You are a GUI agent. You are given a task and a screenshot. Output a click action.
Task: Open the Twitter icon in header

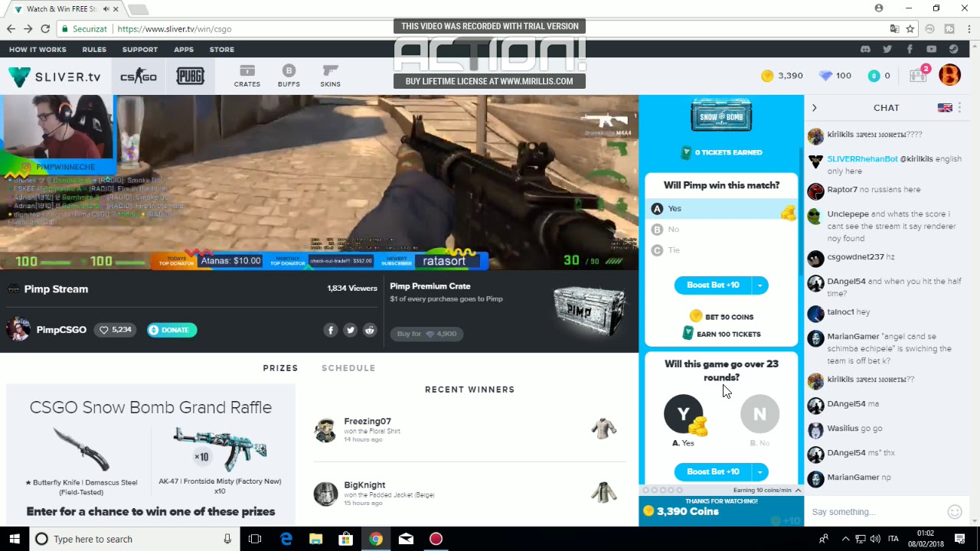[887, 49]
